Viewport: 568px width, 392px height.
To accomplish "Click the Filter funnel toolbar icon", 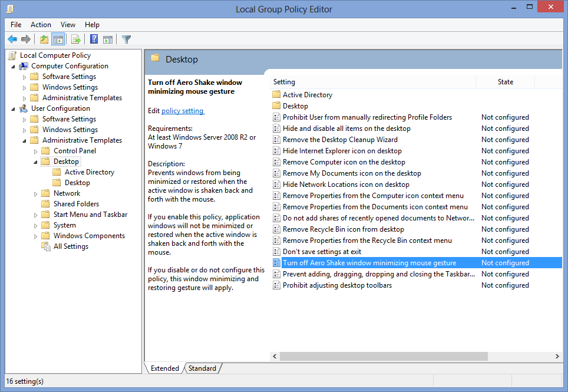I will (x=126, y=39).
